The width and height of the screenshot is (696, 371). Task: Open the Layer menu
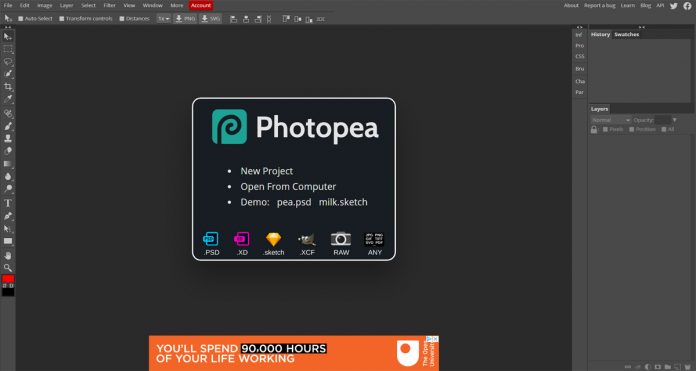(66, 5)
